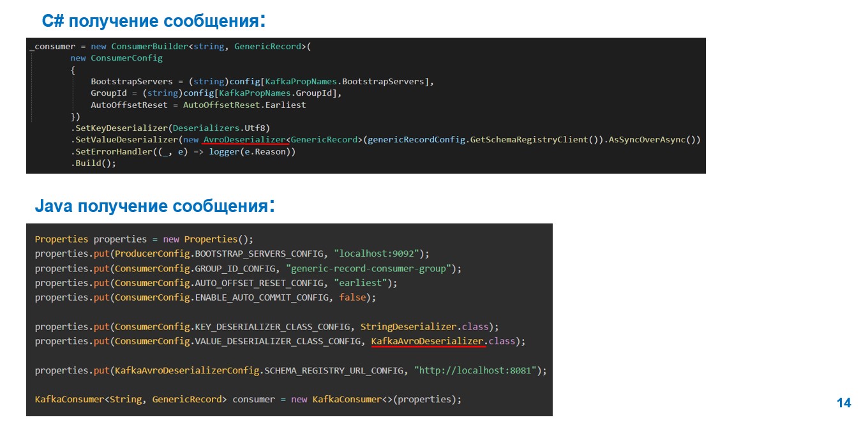Click 'KEY_DESERIALIZER_CLASS_CONFIG' constant

272,327
